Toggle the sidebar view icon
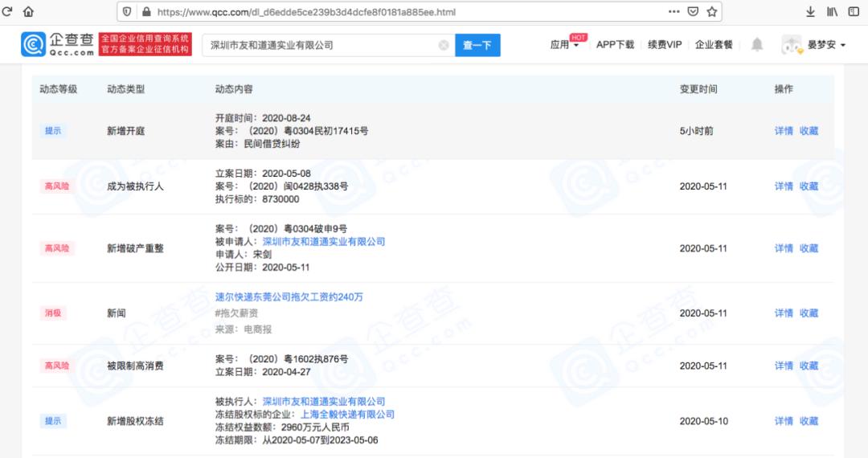 854,11
